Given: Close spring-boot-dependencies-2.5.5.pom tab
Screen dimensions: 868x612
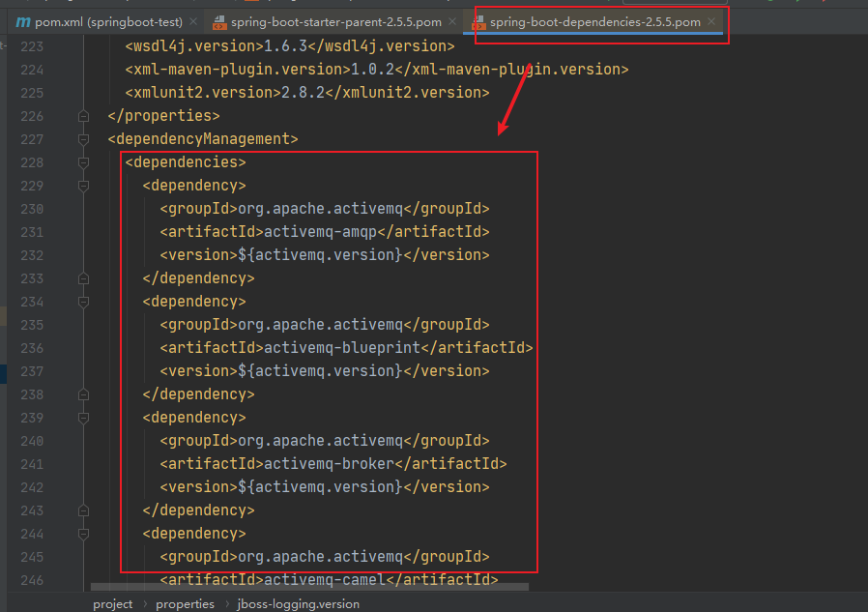Looking at the screenshot, I should pyautogui.click(x=711, y=21).
